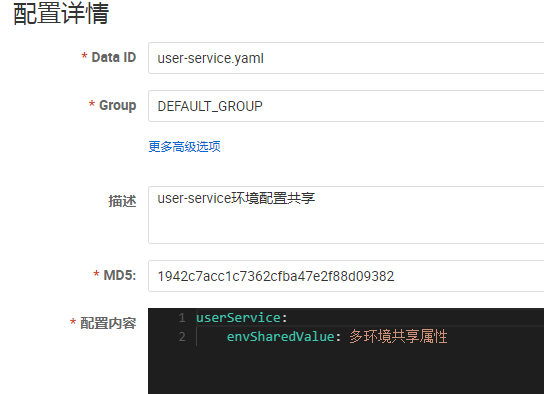
Task: Click the 描述 description text area
Action: point(346,215)
